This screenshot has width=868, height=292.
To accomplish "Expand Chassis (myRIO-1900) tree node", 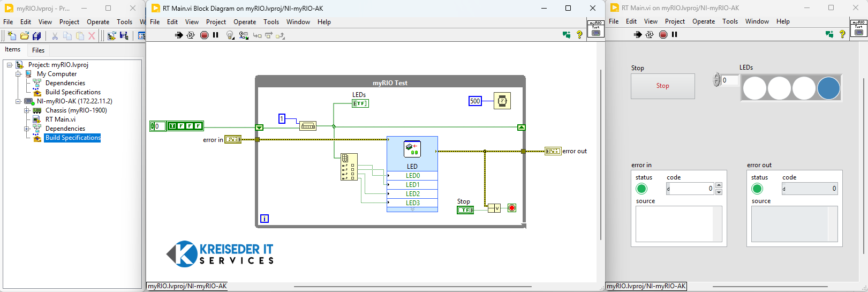I will [27, 110].
